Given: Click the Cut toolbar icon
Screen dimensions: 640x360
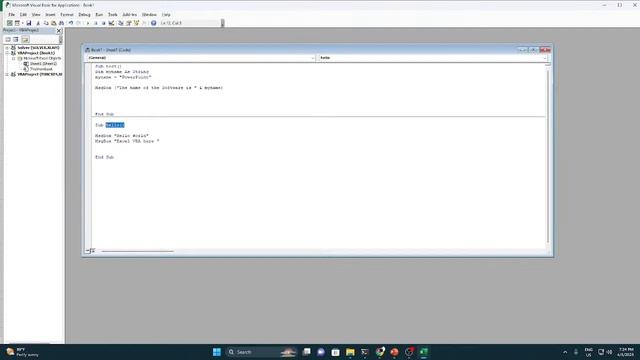Looking at the screenshot, I should click(x=38, y=23).
